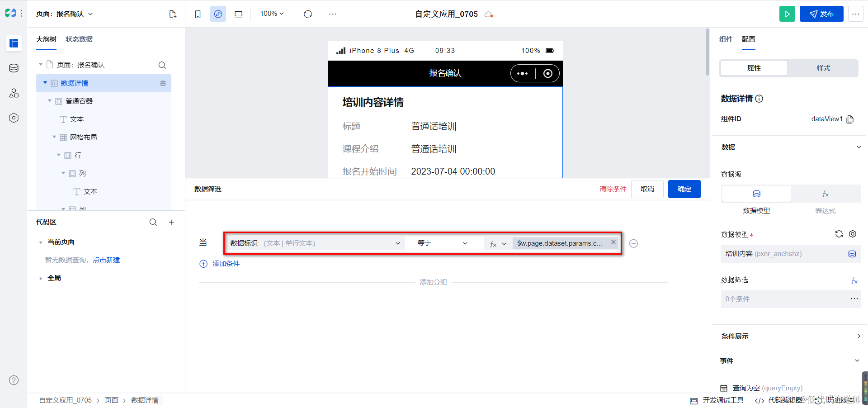Open the toolbar more options ellipsis
Viewport: 868px width, 408px height.
pyautogui.click(x=333, y=14)
